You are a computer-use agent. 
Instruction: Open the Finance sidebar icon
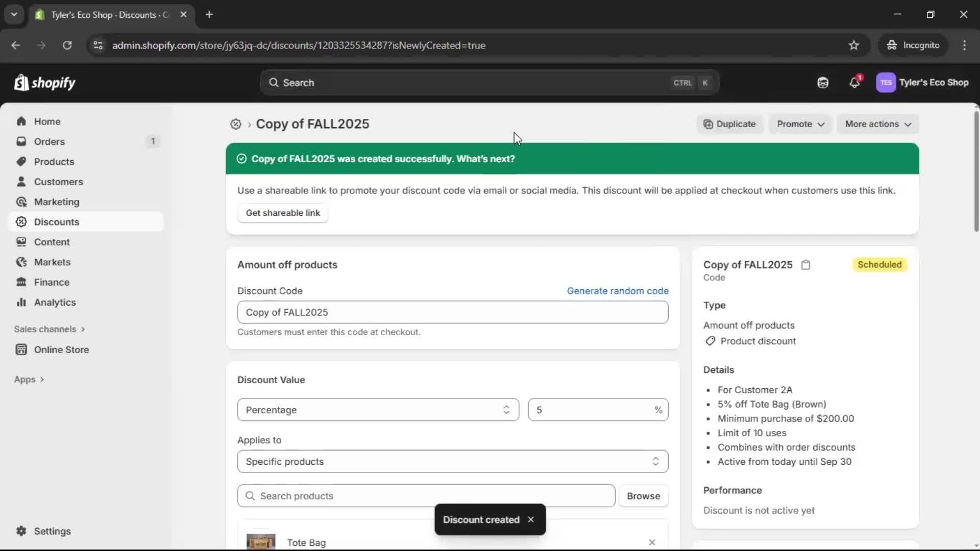[21, 282]
